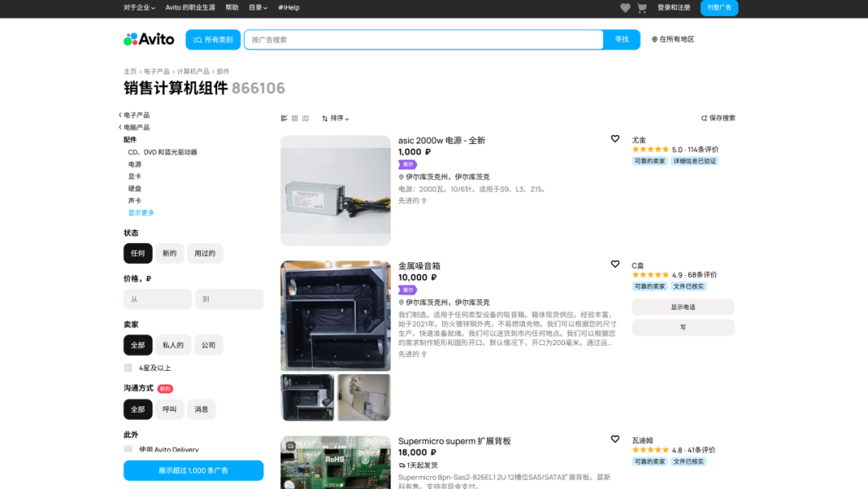Switch to list view of listings
Image resolution: width=868 pixels, height=489 pixels.
click(283, 117)
